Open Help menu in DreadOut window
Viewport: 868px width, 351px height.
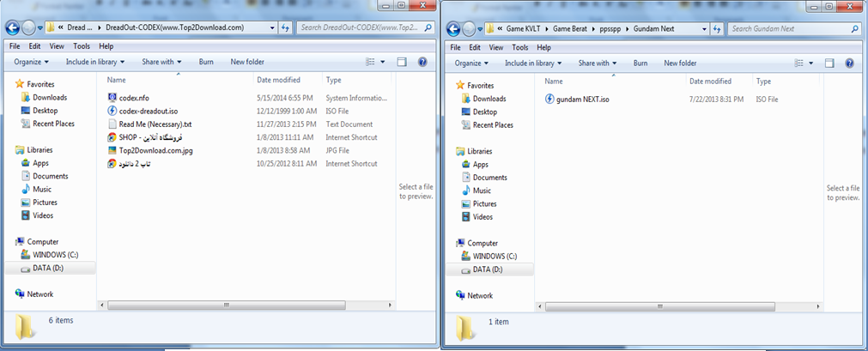pos(106,46)
